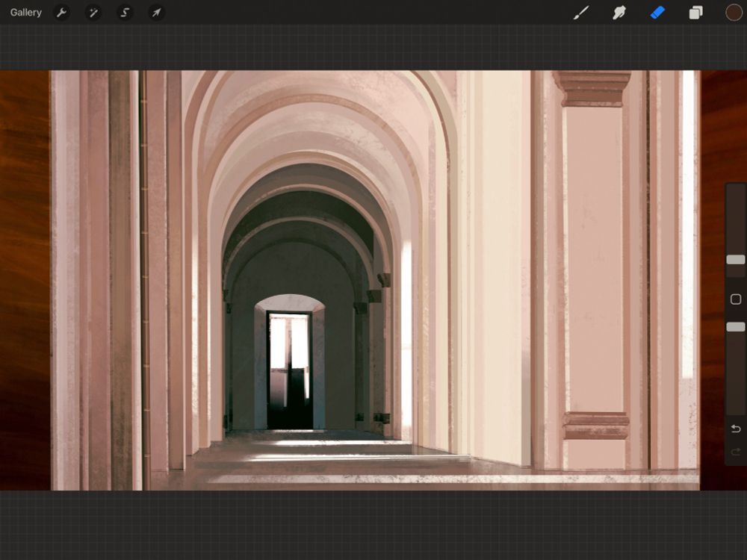Activate the Transform arrow tool

156,13
